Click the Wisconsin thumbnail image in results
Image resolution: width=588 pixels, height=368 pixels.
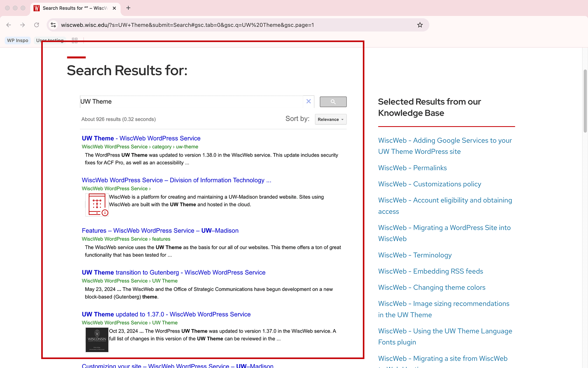[x=97, y=340]
